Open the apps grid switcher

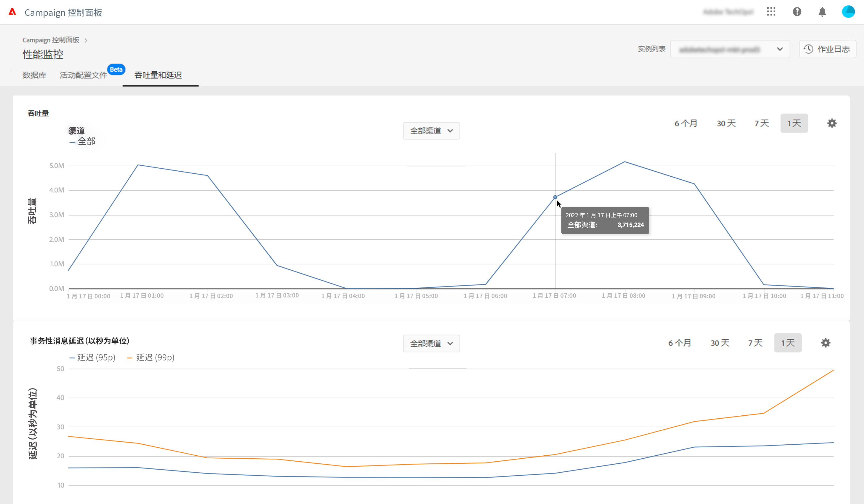[x=771, y=12]
